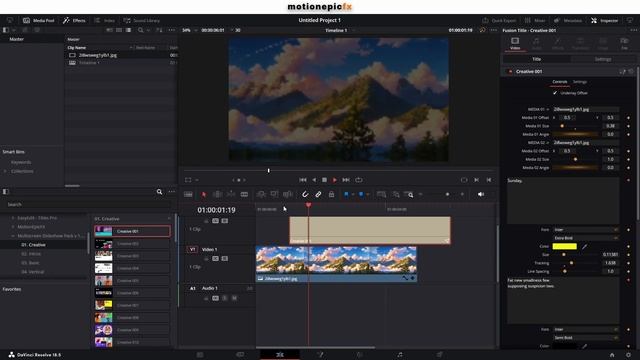Open Project Manager home icon
Viewport: 640px width, 360px height.
[x=612, y=355]
